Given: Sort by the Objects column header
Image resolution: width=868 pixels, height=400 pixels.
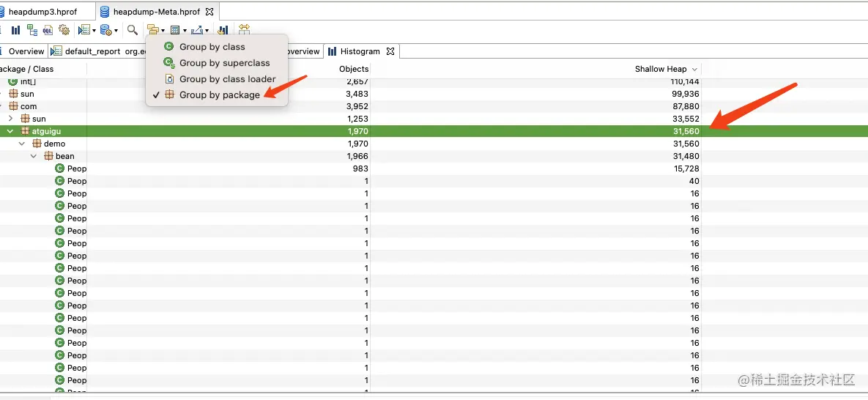Looking at the screenshot, I should [354, 69].
